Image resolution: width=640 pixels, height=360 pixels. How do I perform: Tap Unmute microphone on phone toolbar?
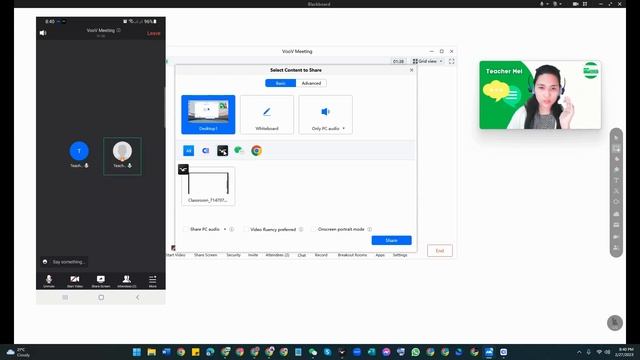(49, 281)
